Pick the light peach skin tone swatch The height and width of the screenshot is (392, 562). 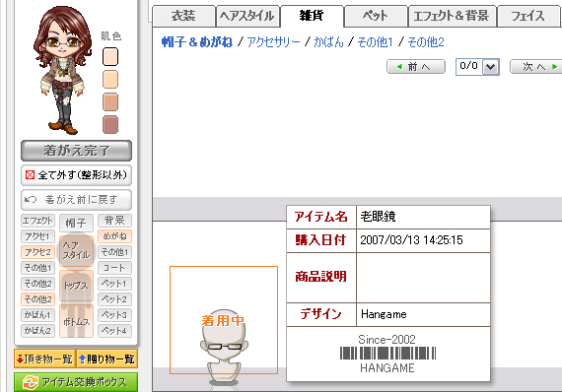(110, 79)
